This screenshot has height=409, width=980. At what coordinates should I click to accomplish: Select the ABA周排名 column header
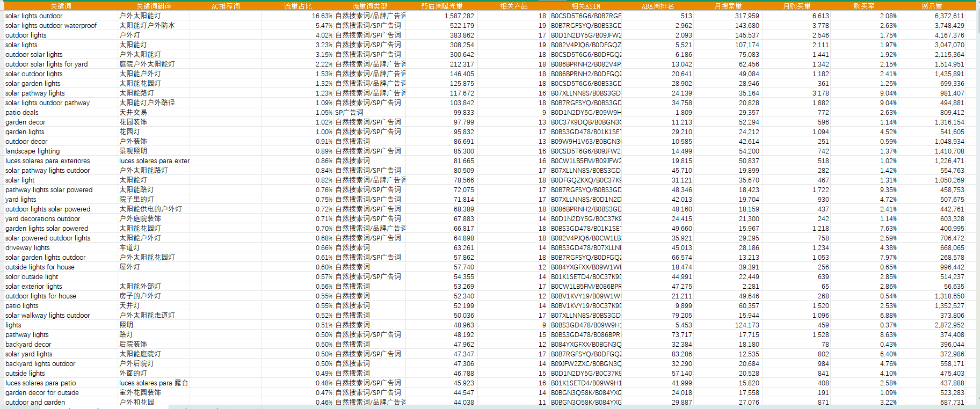pyautogui.click(x=657, y=6)
